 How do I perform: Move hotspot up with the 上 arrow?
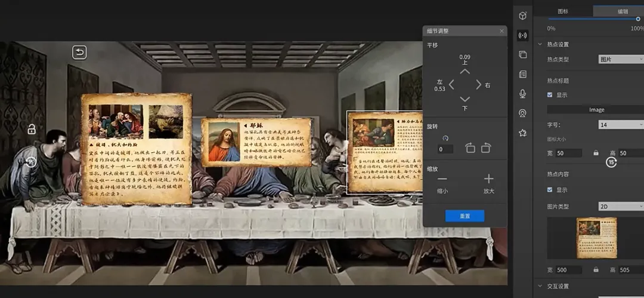[465, 72]
